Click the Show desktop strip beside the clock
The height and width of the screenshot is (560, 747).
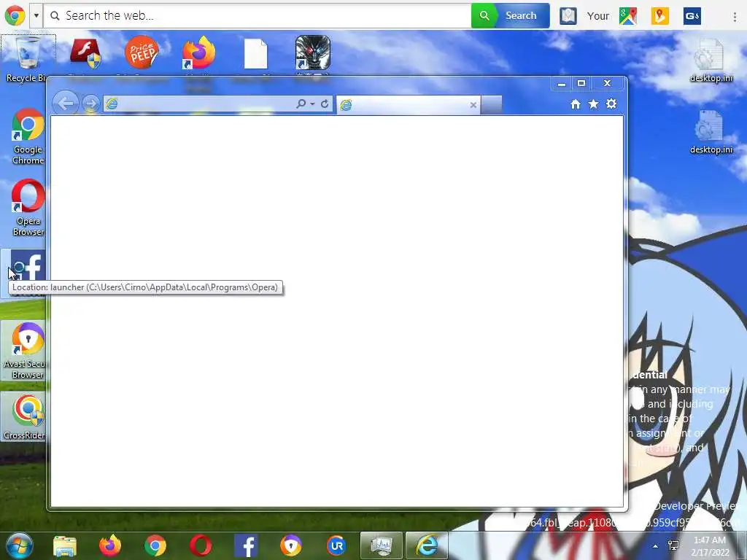click(x=741, y=545)
